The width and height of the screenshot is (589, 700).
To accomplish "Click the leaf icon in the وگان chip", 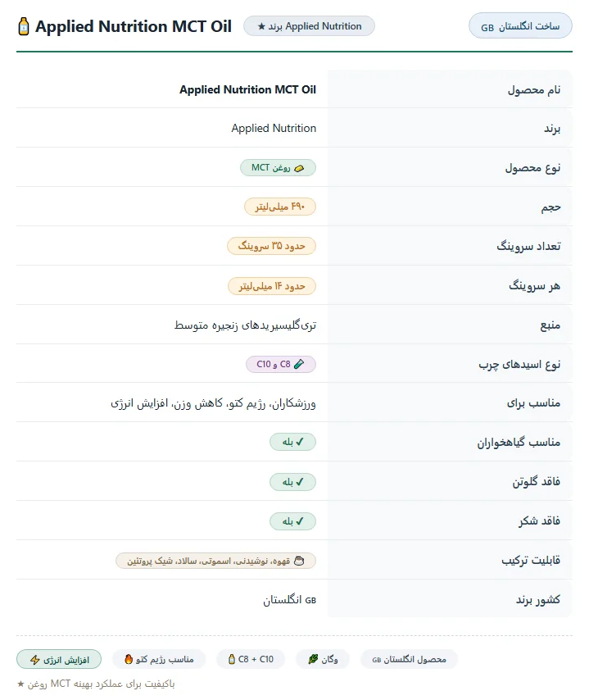I will click(x=313, y=659).
